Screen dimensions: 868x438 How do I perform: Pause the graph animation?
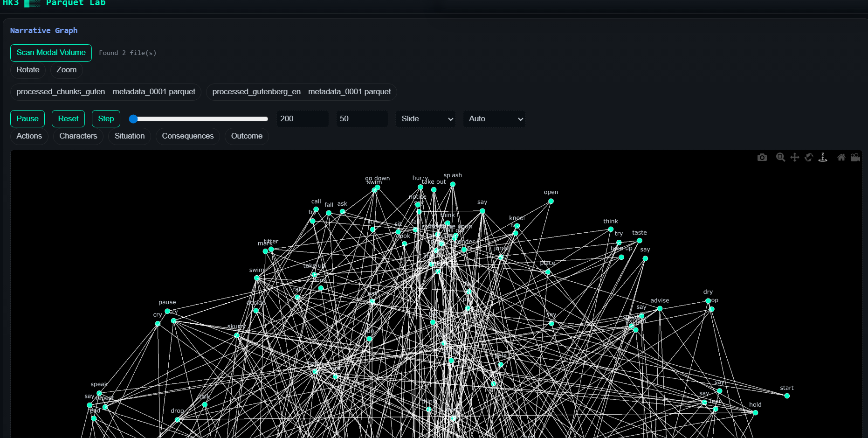pos(28,119)
